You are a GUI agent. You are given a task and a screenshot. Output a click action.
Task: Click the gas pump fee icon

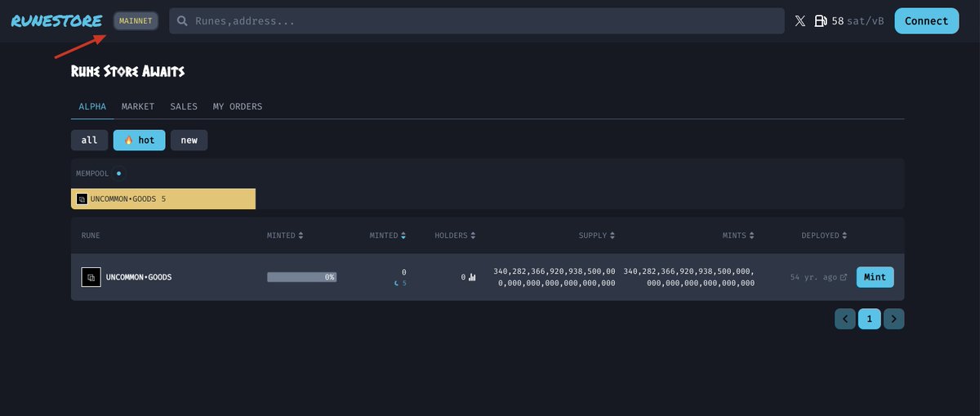[821, 21]
